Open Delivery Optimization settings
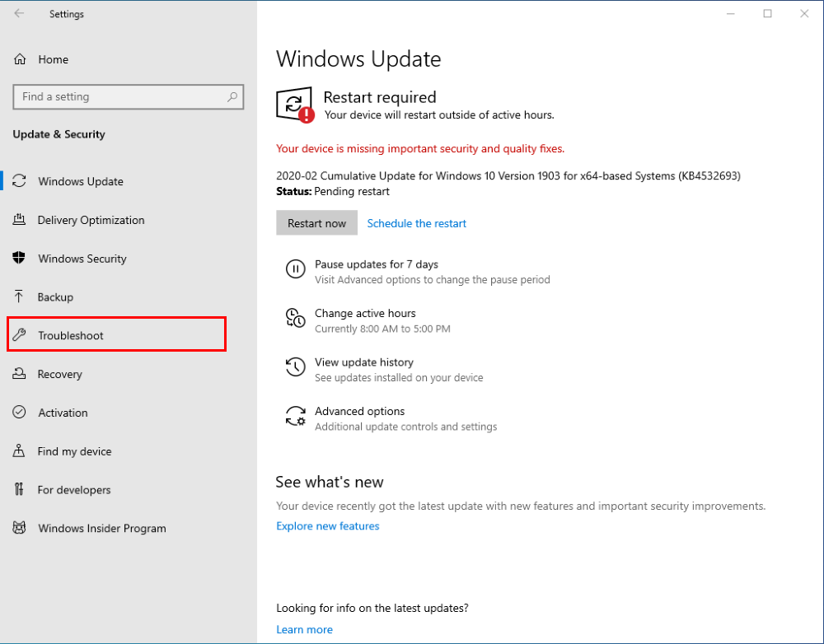Screen dimensions: 824x644 [x=91, y=220]
